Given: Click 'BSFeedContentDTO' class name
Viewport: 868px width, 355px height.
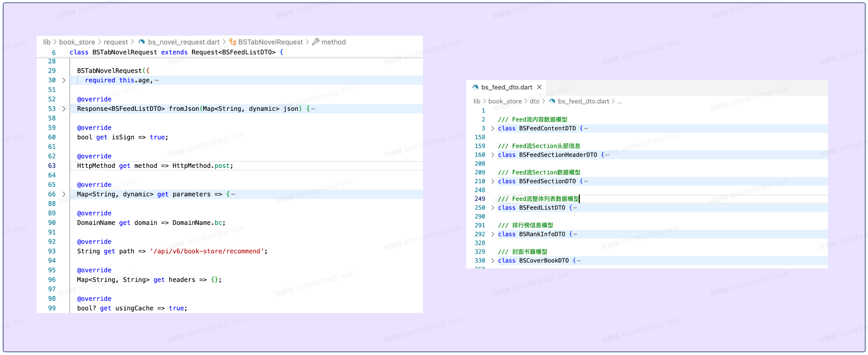Looking at the screenshot, I should click(x=547, y=129).
